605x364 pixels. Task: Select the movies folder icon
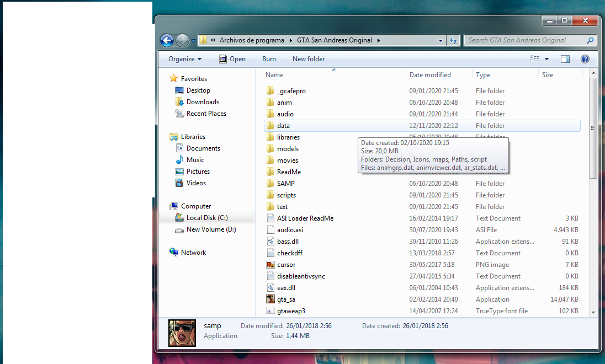(x=270, y=160)
